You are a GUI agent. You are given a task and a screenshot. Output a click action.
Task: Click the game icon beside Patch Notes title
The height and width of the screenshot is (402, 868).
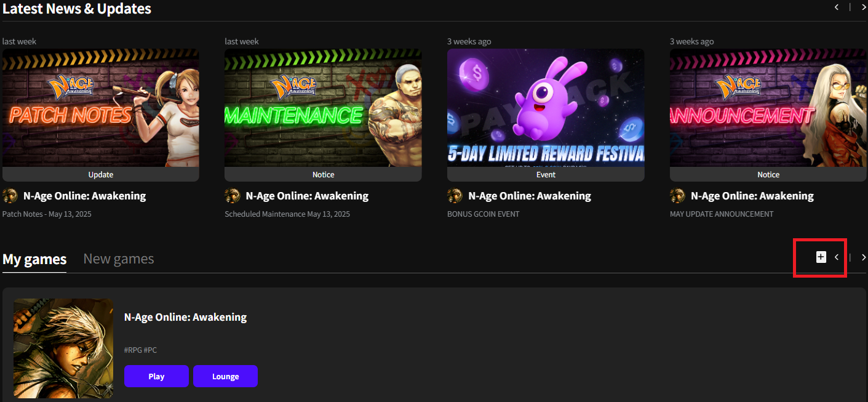(10, 195)
